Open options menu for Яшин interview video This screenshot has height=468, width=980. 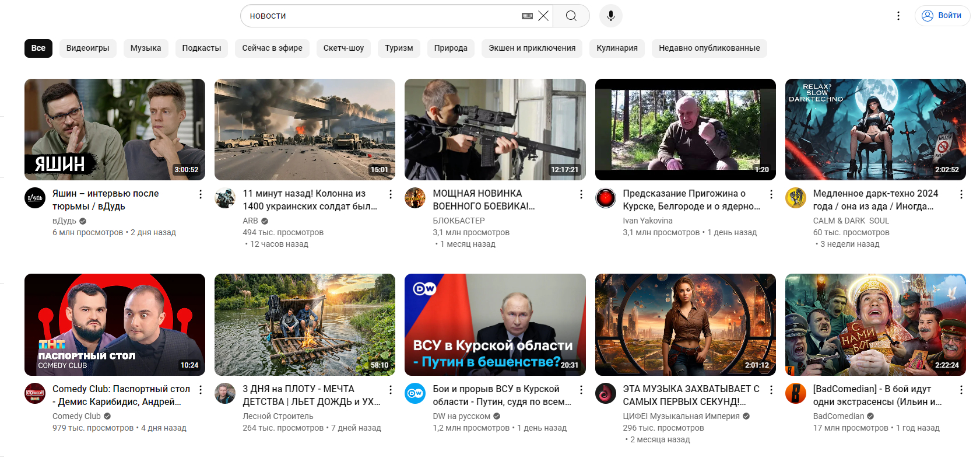201,194
